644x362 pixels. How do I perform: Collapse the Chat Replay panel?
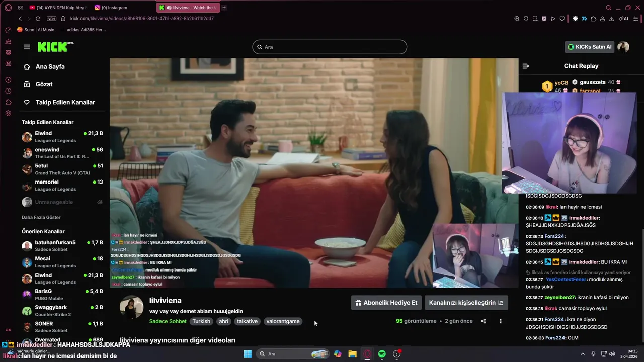[x=526, y=66]
